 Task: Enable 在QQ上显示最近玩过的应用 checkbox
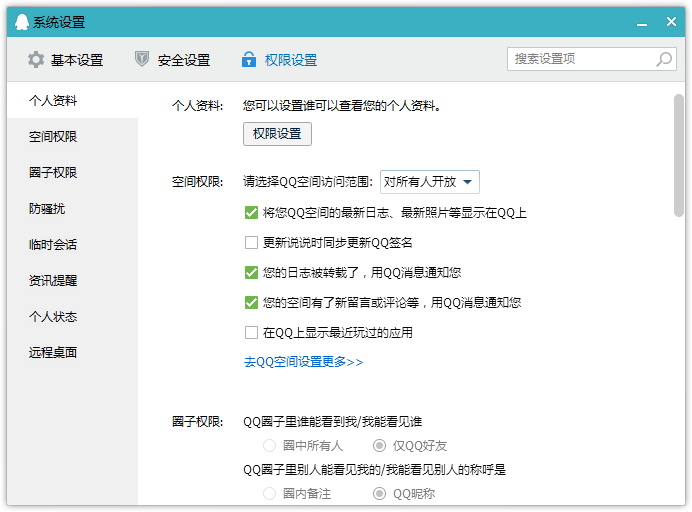click(x=251, y=333)
